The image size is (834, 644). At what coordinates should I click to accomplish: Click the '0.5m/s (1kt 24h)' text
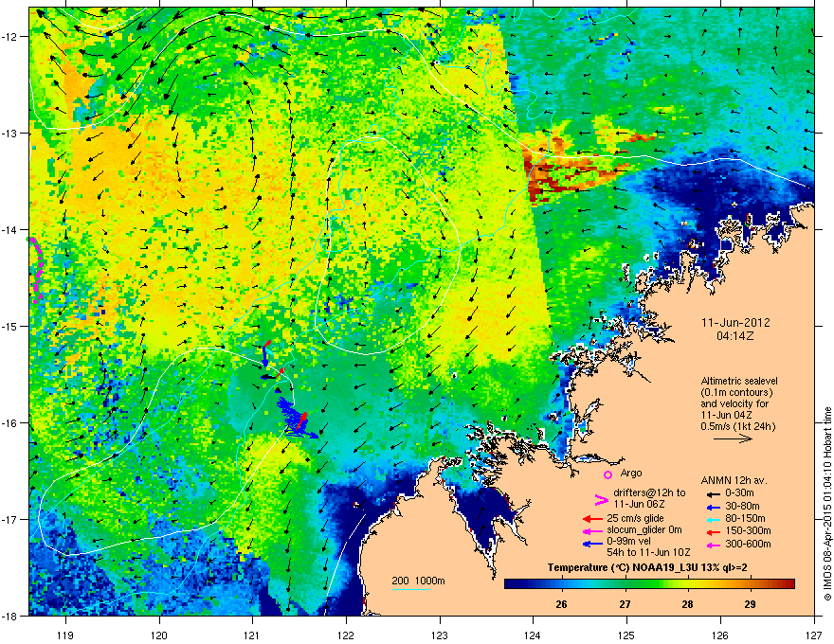pyautogui.click(x=737, y=426)
